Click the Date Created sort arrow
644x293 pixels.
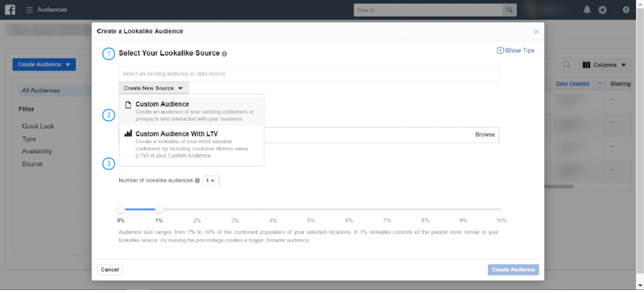point(600,84)
